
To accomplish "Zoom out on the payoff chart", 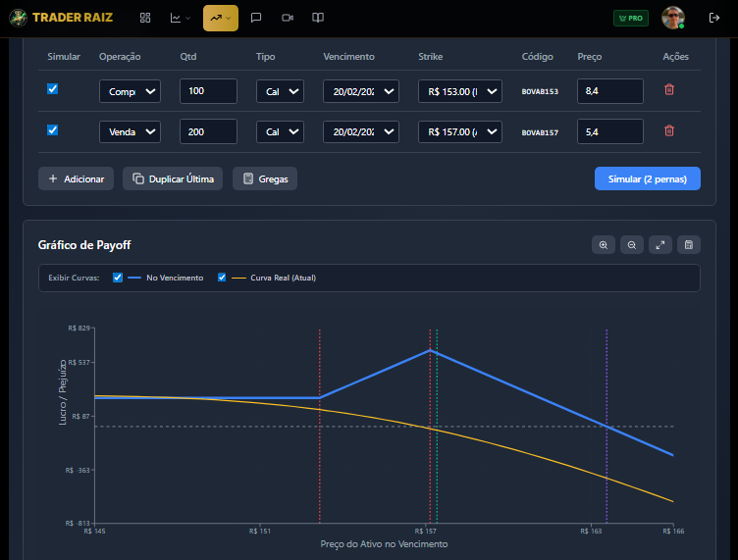I will click(632, 245).
